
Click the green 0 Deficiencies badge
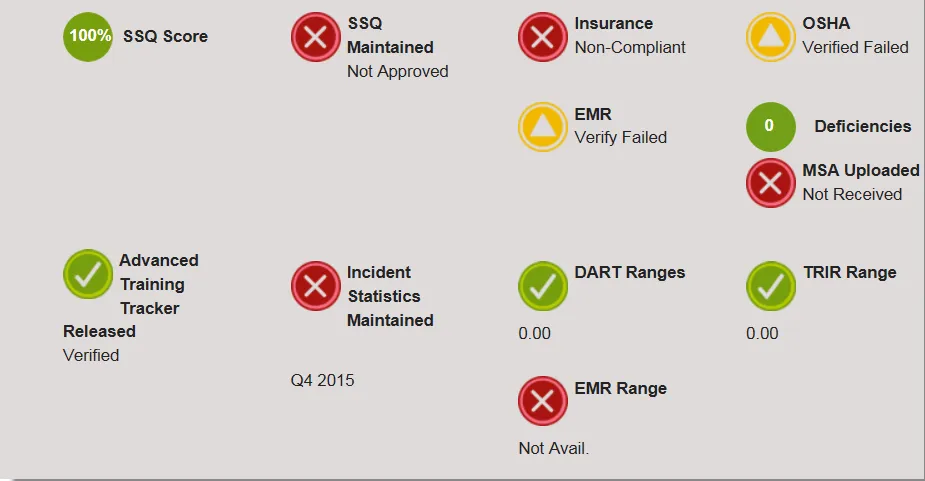click(x=770, y=126)
